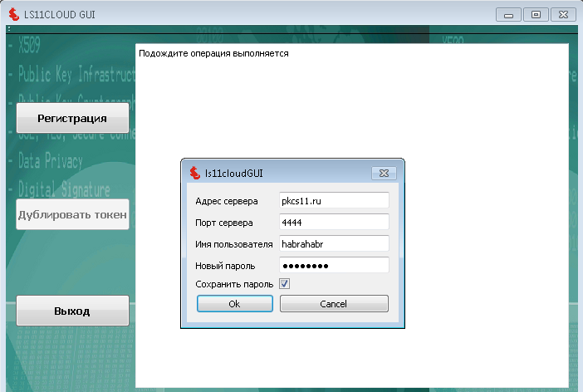The height and width of the screenshot is (392, 583).
Task: Click the Порт сервера label
Action: pyautogui.click(x=224, y=223)
